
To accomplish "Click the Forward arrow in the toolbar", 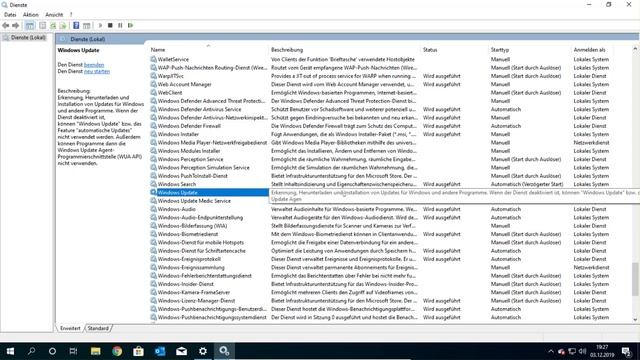I will (x=16, y=25).
